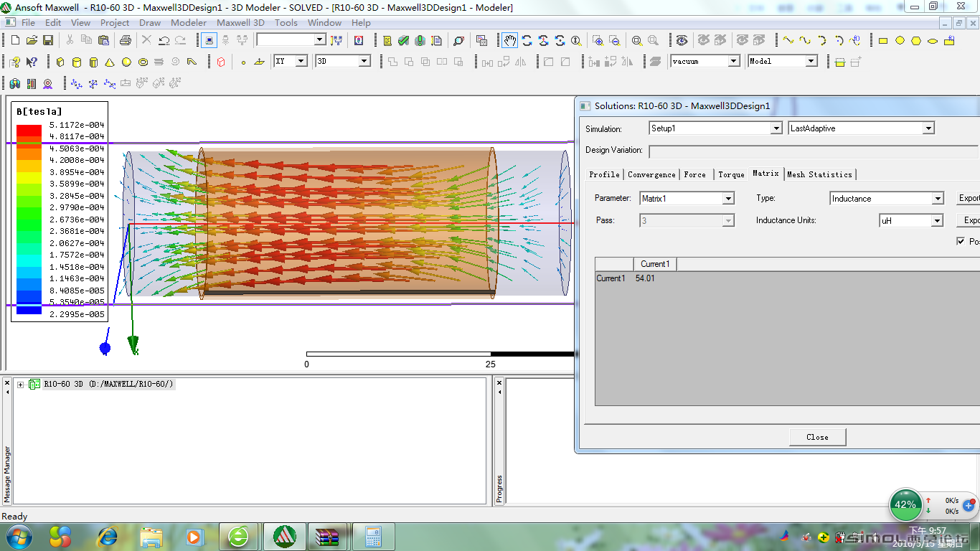Open the LastAdaptive solution dropdown

928,128
